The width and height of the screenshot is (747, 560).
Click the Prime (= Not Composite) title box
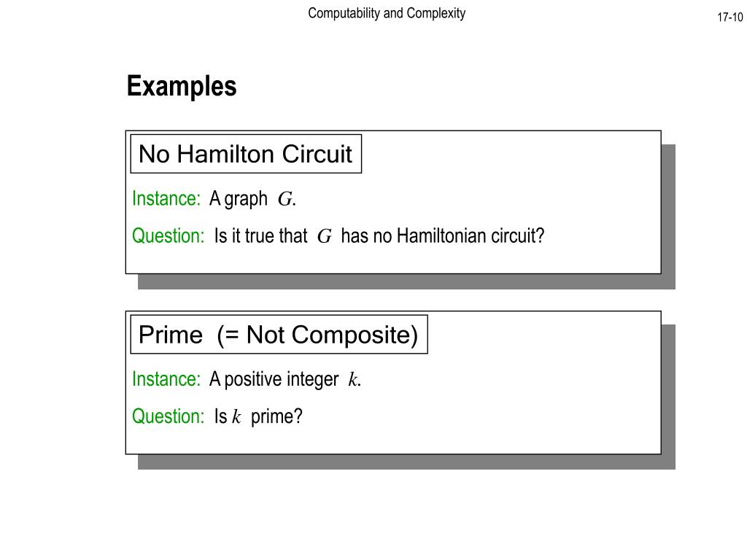pos(279,334)
